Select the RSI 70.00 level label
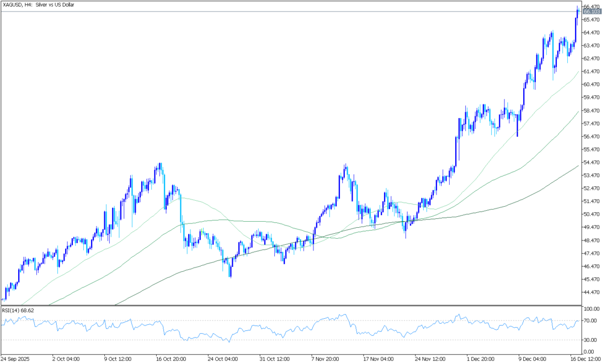Screen dimensions: 607x364 pos(590,321)
